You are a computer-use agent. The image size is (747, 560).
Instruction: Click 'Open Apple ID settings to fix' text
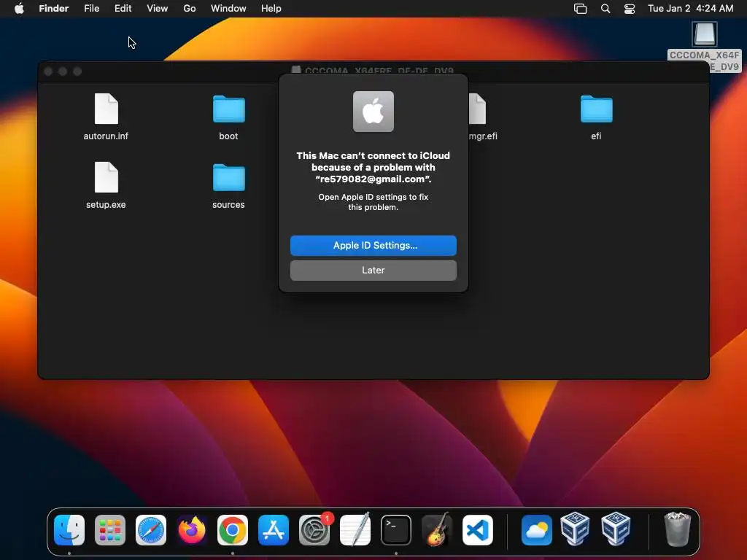pyautogui.click(x=373, y=197)
